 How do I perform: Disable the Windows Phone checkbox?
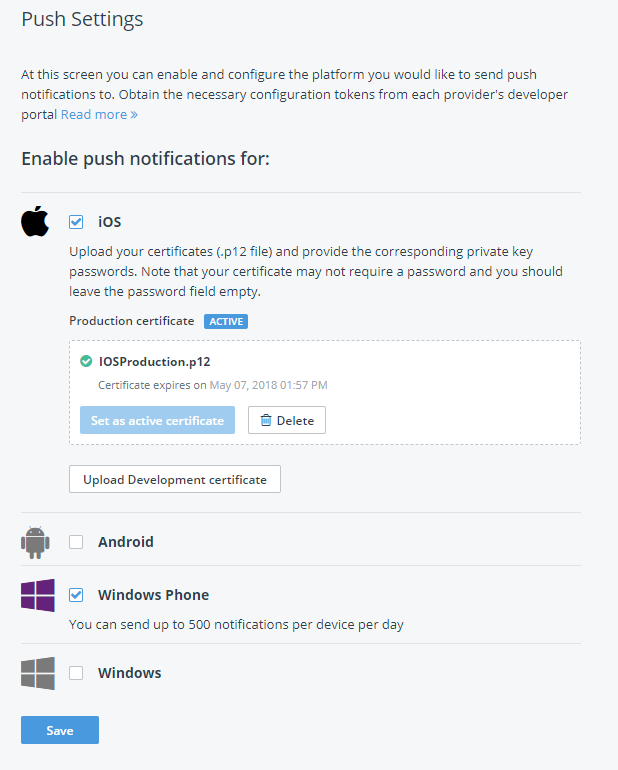pyautogui.click(x=76, y=595)
